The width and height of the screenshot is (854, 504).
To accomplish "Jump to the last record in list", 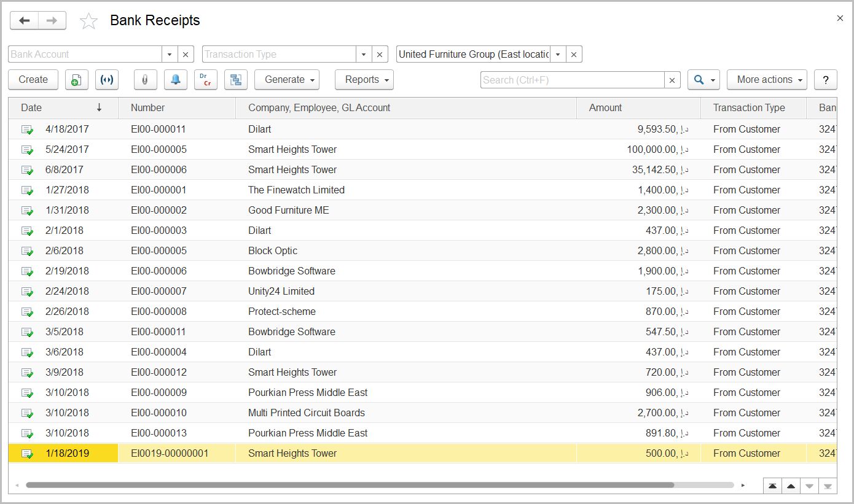I will (x=828, y=486).
